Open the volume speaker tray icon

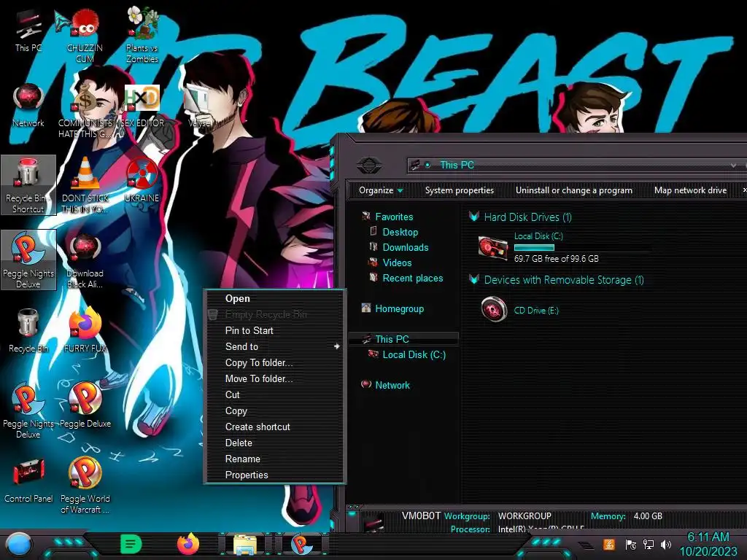click(x=666, y=544)
